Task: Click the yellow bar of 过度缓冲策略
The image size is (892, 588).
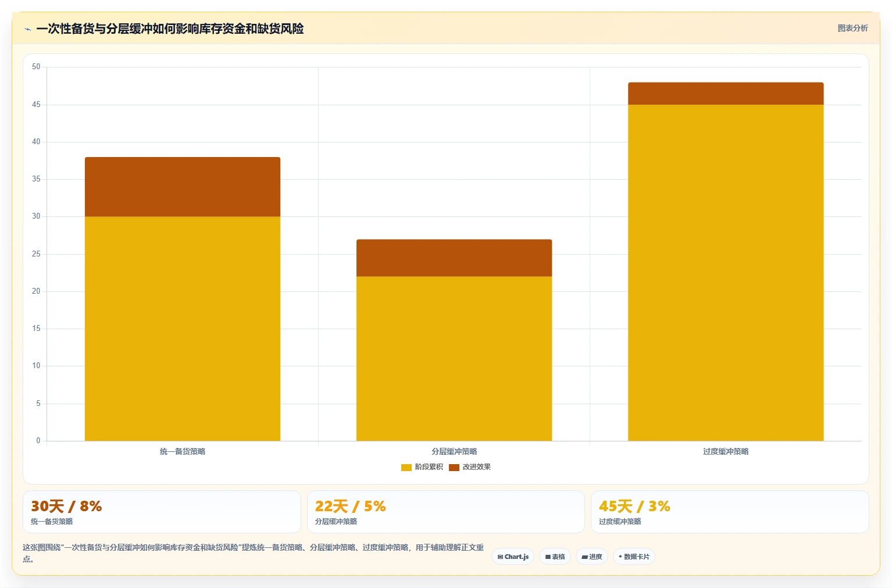Action: pos(726,273)
